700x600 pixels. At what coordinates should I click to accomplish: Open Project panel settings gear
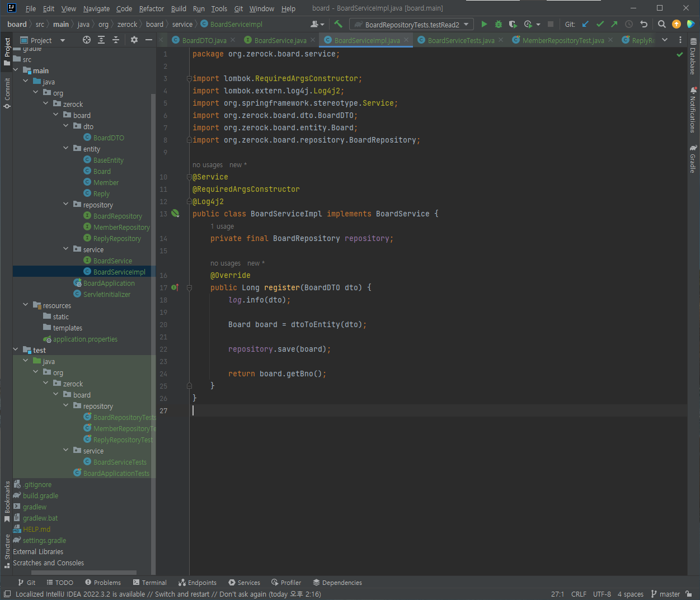point(134,40)
